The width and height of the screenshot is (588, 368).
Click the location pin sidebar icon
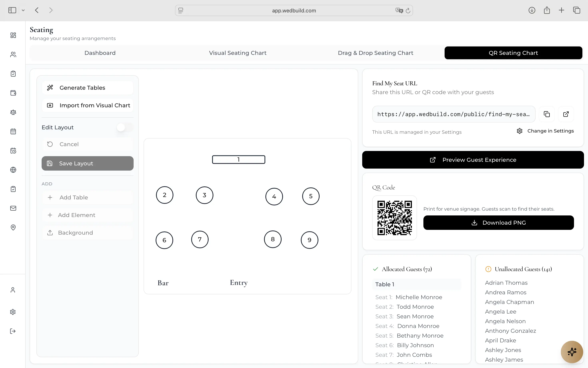pos(13,228)
